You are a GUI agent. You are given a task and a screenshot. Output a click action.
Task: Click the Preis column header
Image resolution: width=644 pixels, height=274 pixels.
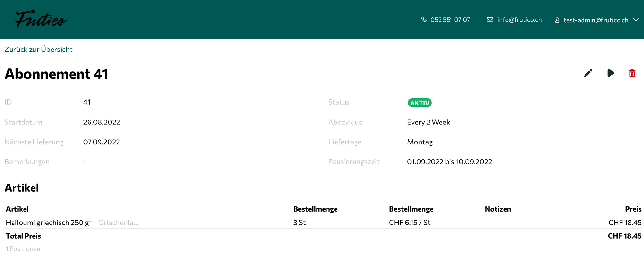pyautogui.click(x=633, y=209)
